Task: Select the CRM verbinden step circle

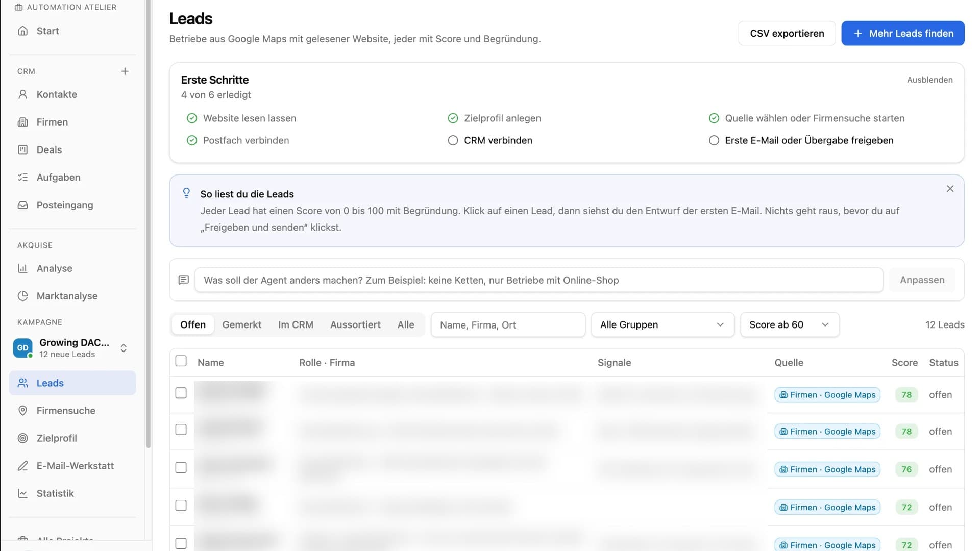Action: (x=453, y=140)
